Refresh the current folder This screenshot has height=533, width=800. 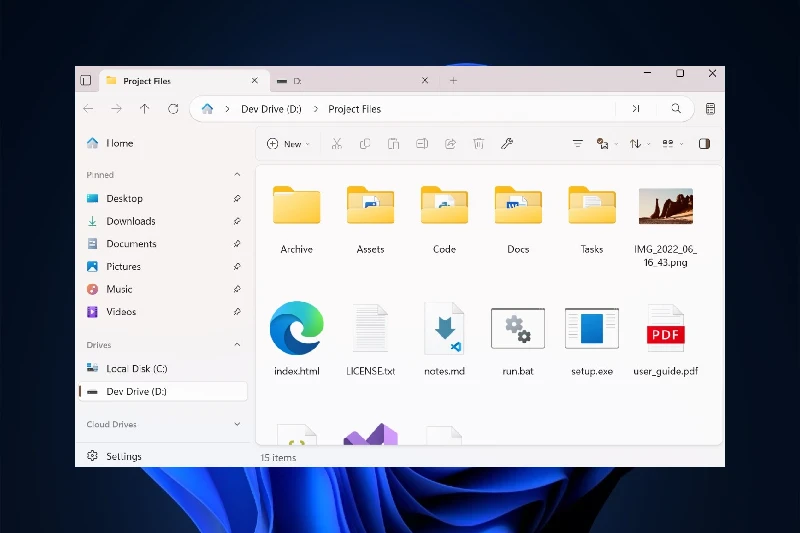(173, 109)
